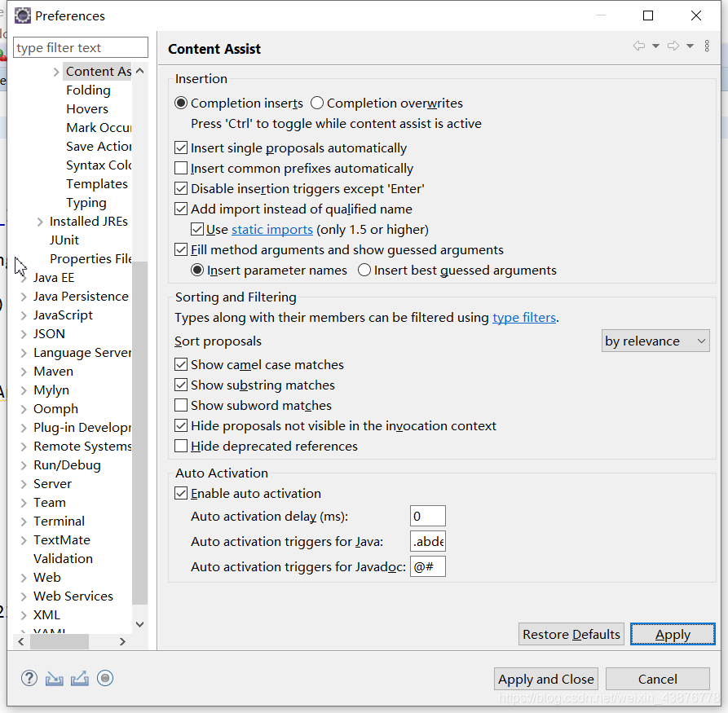The image size is (728, 713).
Task: Expand the Content Assist tree node
Action: [56, 72]
